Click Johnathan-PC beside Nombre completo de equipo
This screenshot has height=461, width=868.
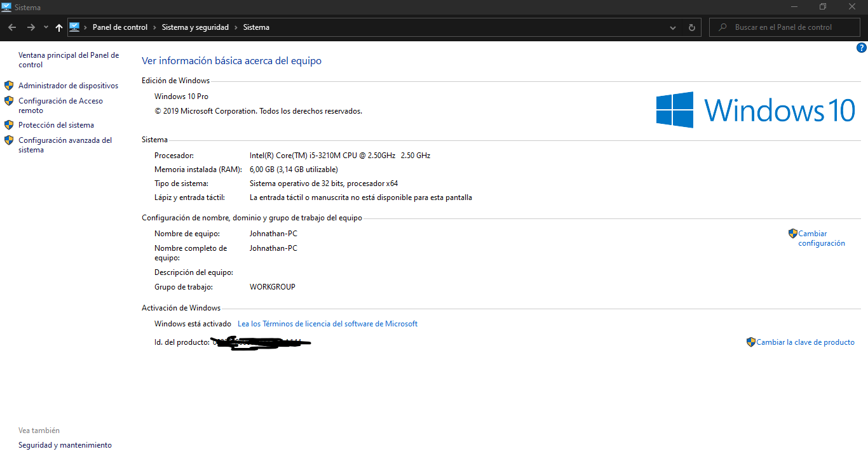273,248
